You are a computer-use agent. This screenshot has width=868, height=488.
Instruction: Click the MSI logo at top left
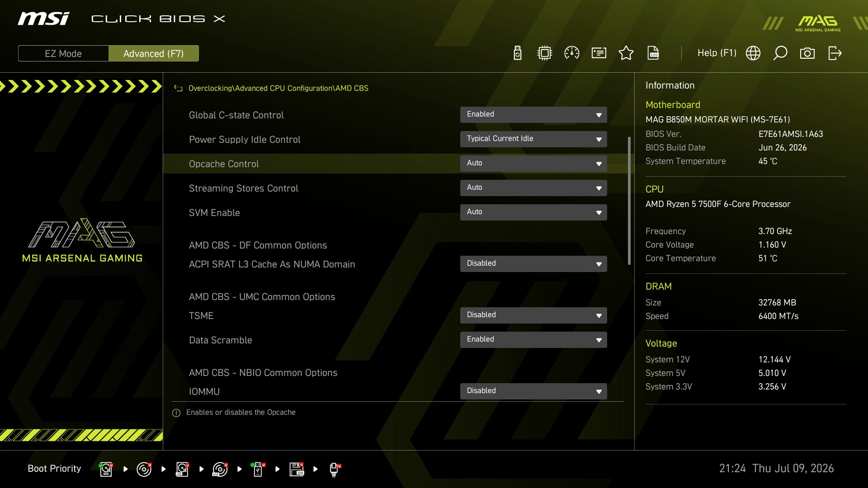43,19
